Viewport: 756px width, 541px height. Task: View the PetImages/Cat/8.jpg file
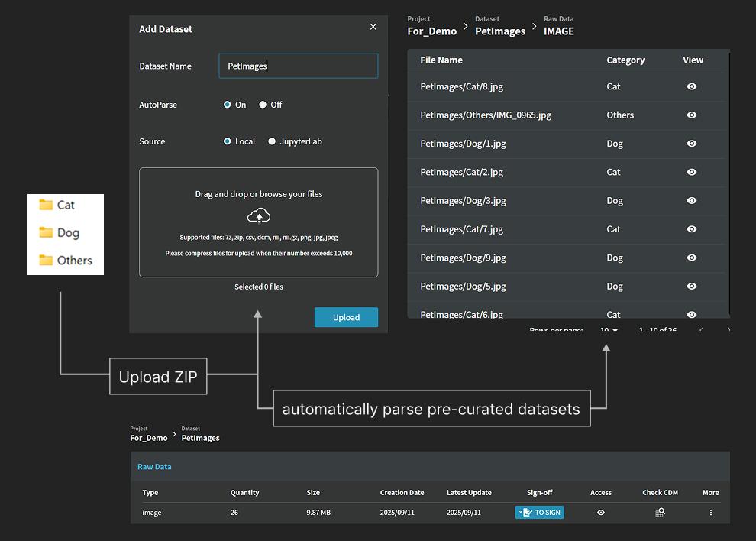691,86
